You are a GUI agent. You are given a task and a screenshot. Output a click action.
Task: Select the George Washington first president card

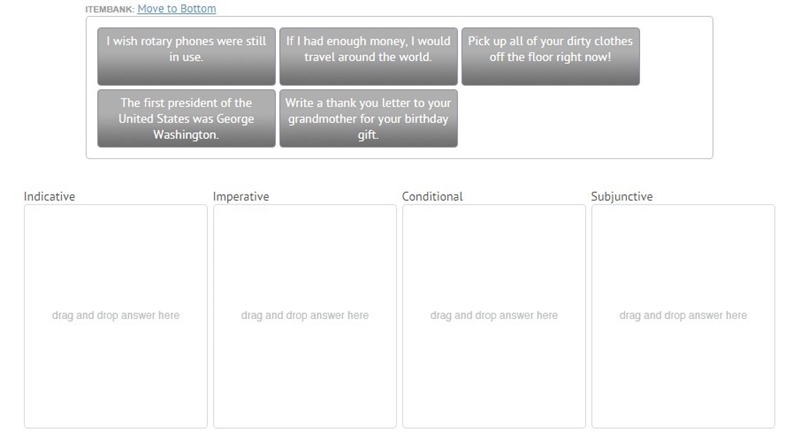tap(186, 118)
